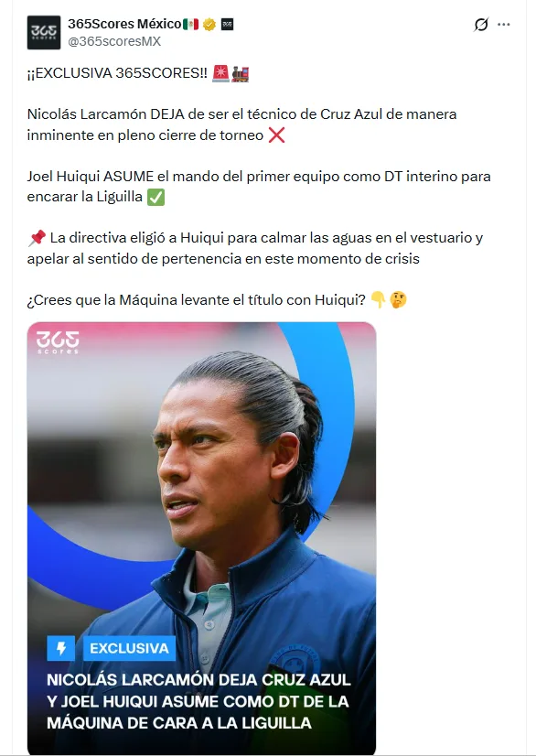
Task: Click the thinking face emoji
Action: click(x=398, y=300)
